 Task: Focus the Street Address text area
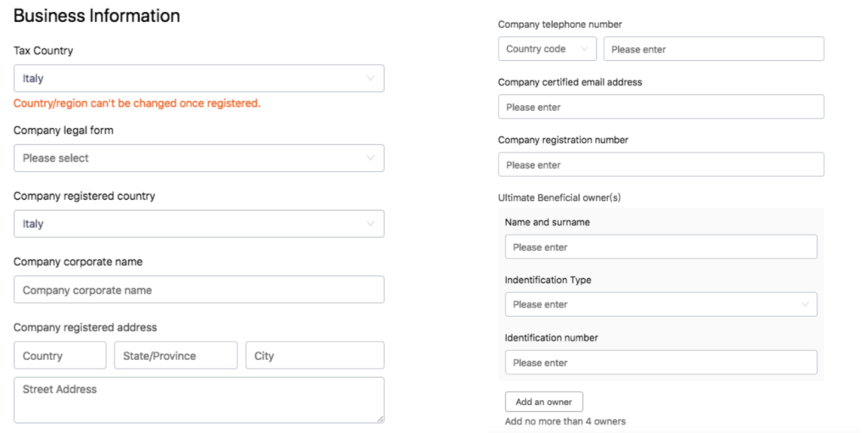coord(198,400)
